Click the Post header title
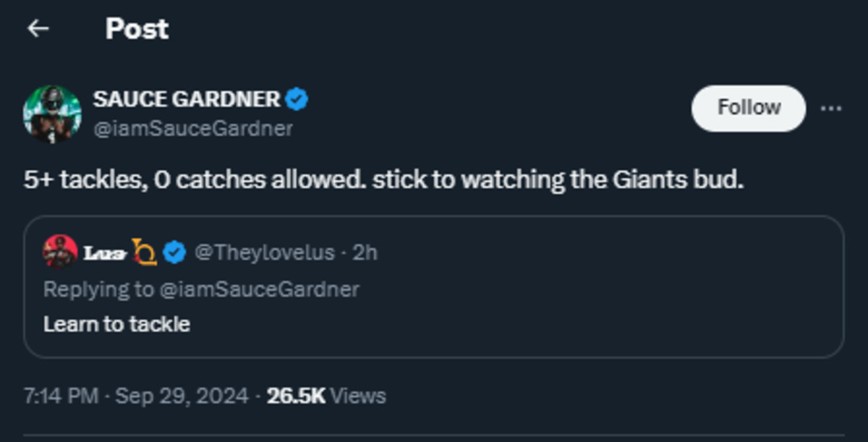 (x=137, y=29)
